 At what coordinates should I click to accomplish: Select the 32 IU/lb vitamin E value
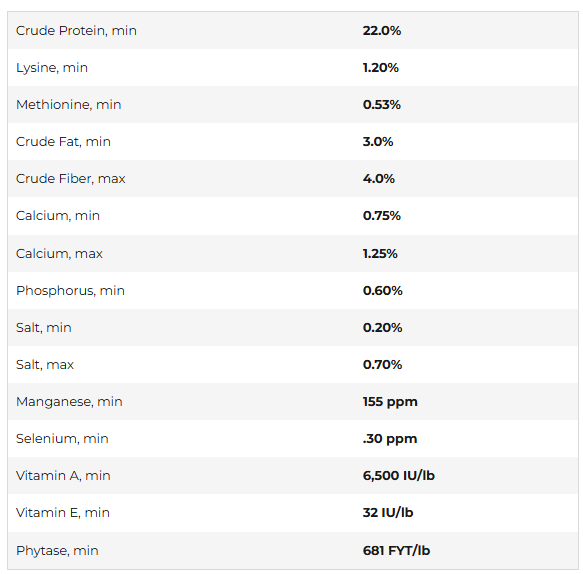click(x=388, y=513)
